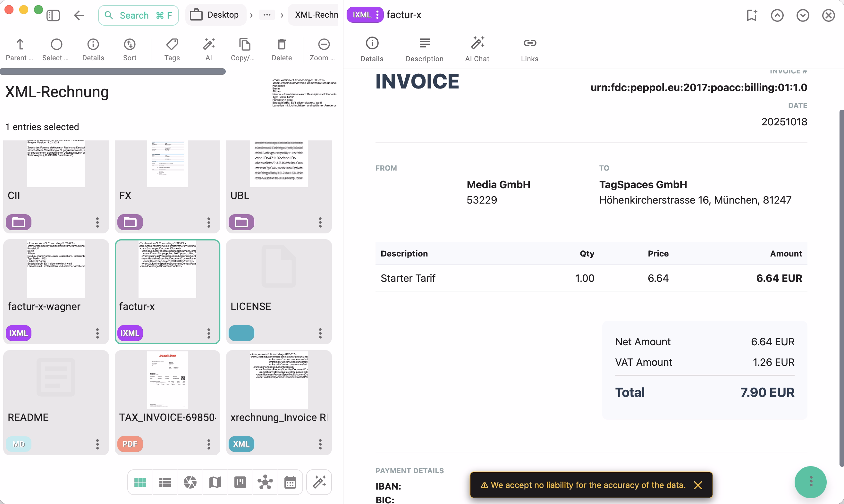Viewport: 844px width, 504px height.
Task: Click the FX folder badge icon
Action: tap(130, 223)
